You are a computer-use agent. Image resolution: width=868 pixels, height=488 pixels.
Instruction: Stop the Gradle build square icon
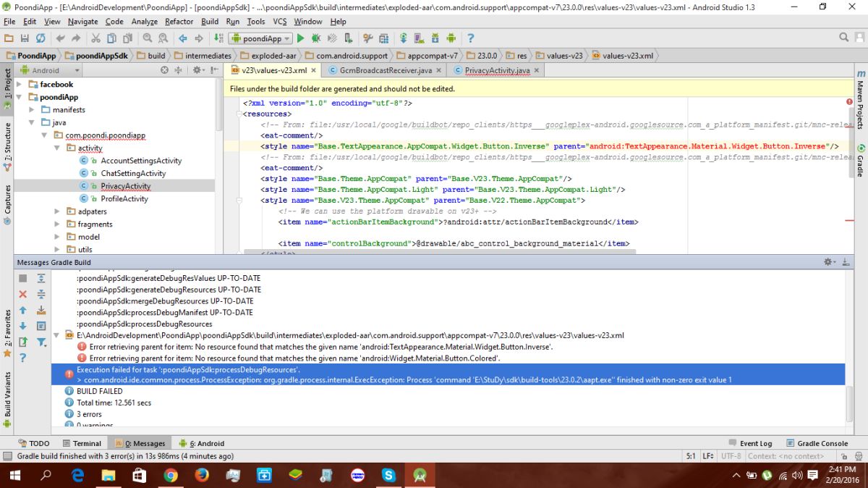(22, 278)
